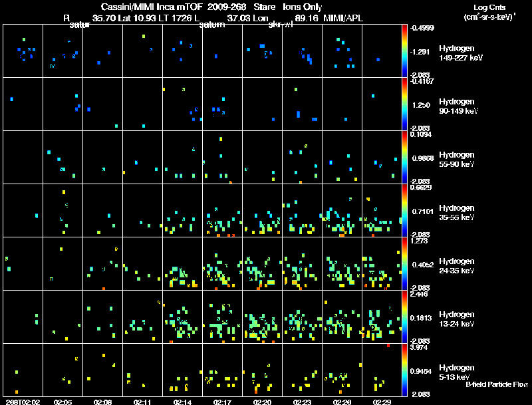Screen dimensions: 532x405
Task: Click the 02:29 time axis label
Action: pos(382,402)
